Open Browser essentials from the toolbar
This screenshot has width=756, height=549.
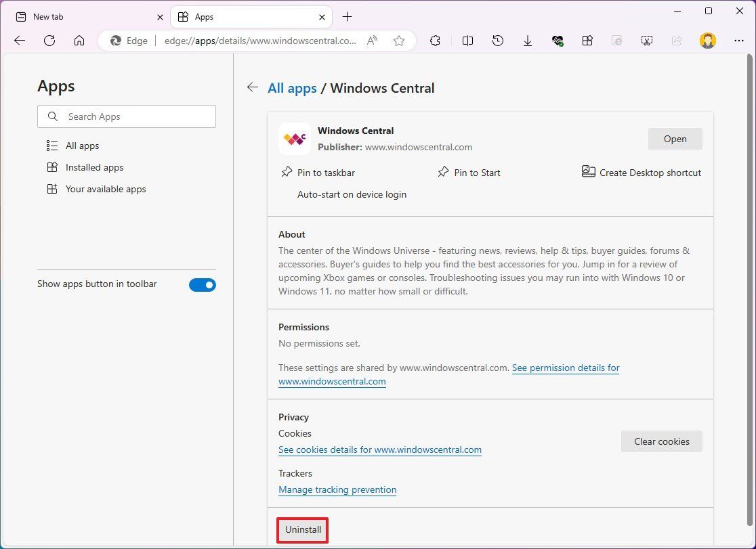[x=558, y=41]
